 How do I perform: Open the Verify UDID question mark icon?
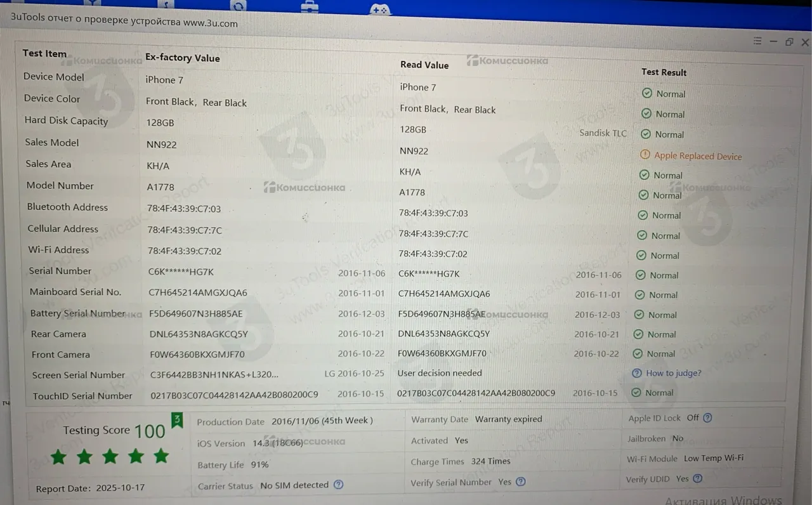[x=698, y=478]
